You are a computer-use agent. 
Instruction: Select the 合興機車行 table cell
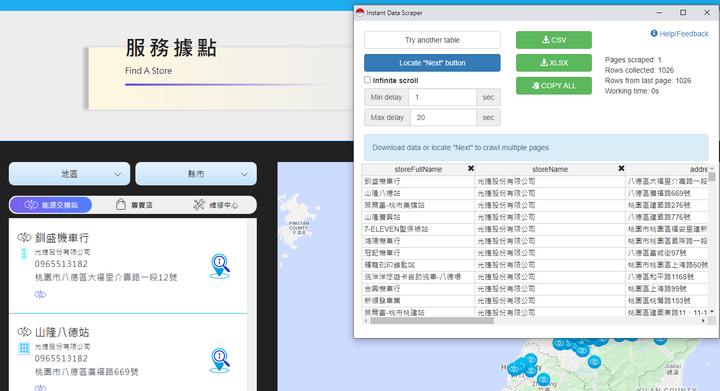418,289
